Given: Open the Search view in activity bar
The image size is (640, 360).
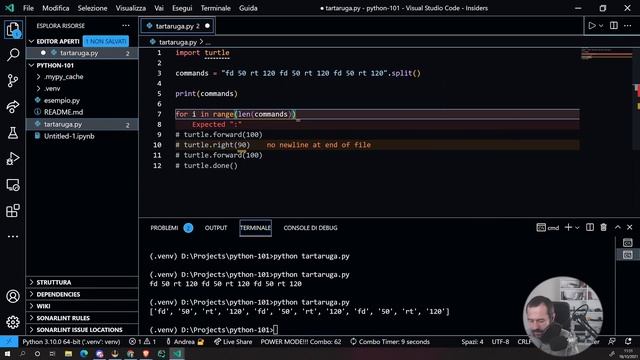Looking at the screenshot, I should point(13,55).
